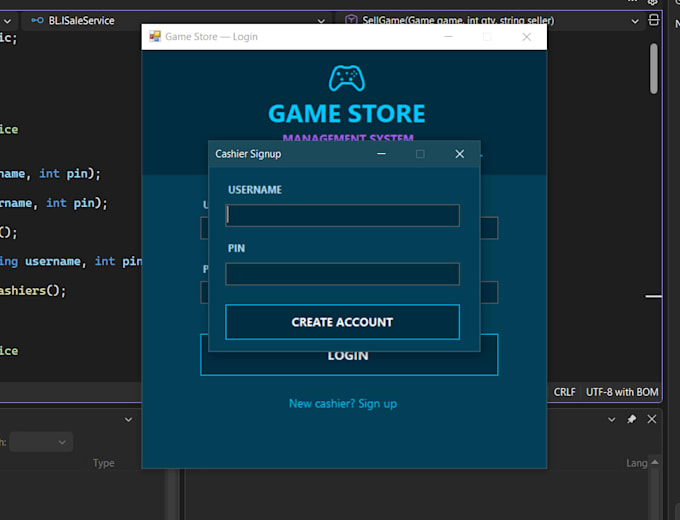Open the project dropdown left of BL.ISaleService
This screenshot has width=680, height=520.
click(7, 21)
